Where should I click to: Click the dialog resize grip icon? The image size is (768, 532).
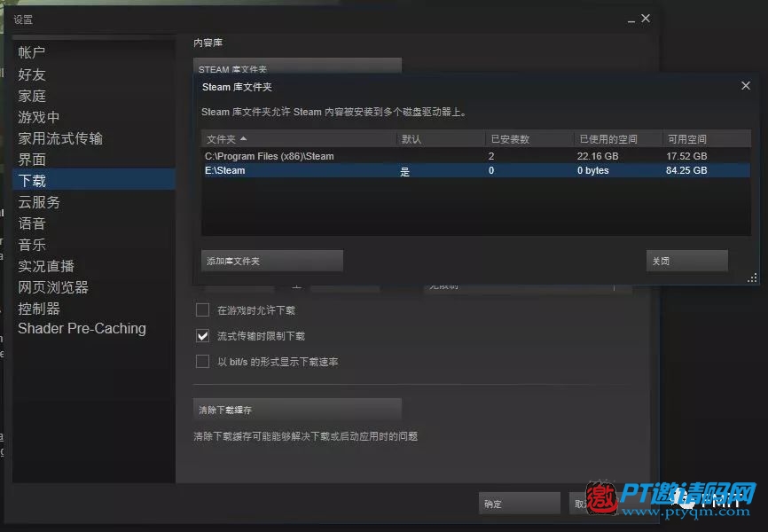752,278
